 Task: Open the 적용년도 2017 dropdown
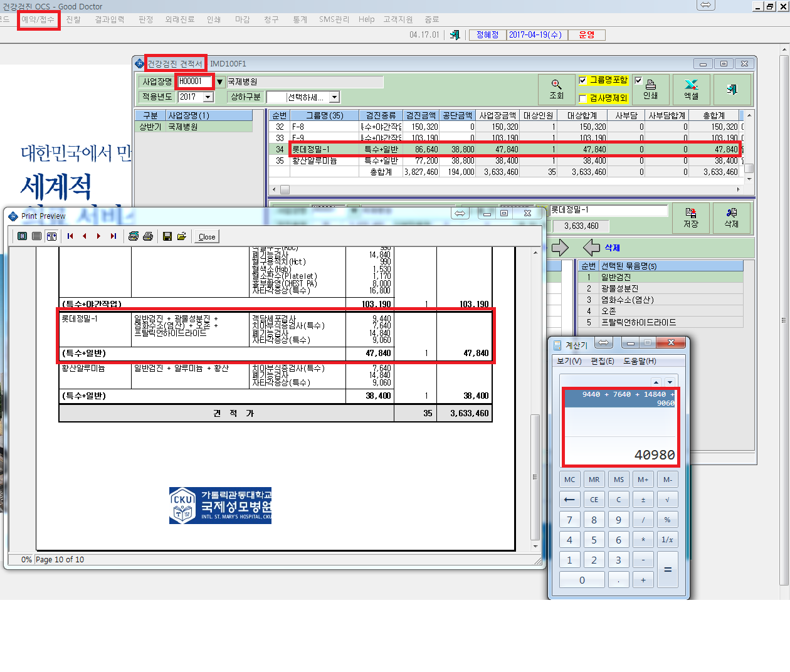pos(208,97)
